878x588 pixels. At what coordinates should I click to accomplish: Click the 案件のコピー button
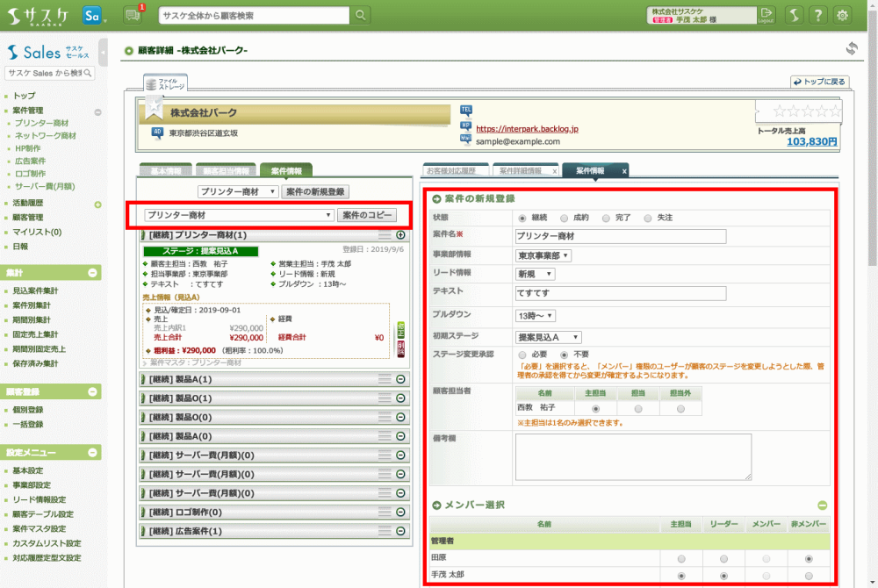click(366, 215)
